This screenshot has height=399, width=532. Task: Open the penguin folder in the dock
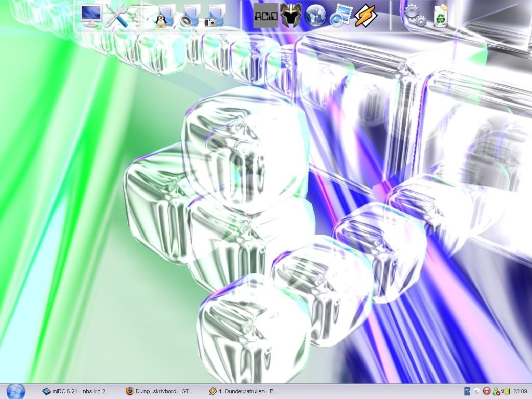165,16
